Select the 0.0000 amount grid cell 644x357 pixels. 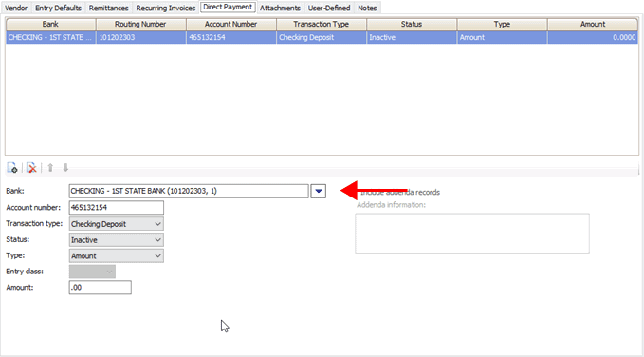(593, 37)
